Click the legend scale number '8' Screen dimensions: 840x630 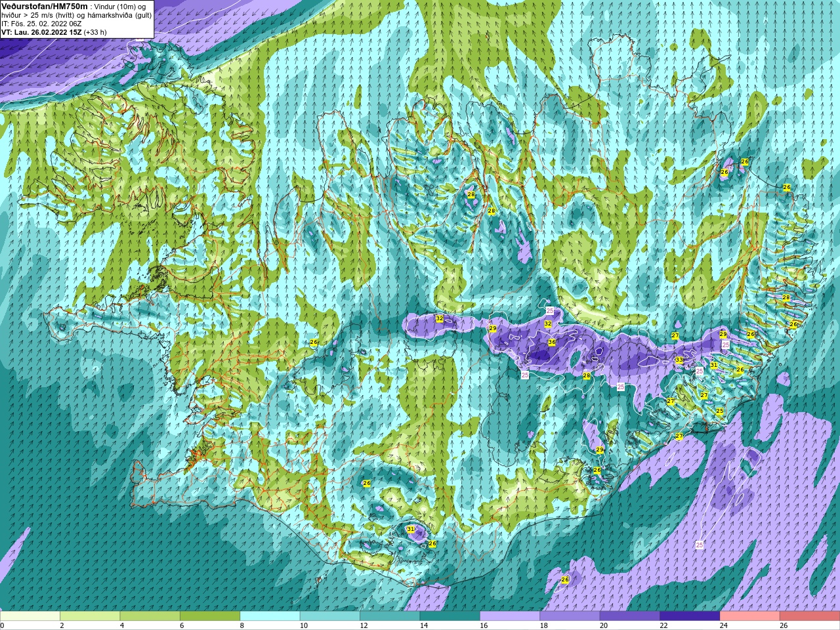(x=242, y=626)
